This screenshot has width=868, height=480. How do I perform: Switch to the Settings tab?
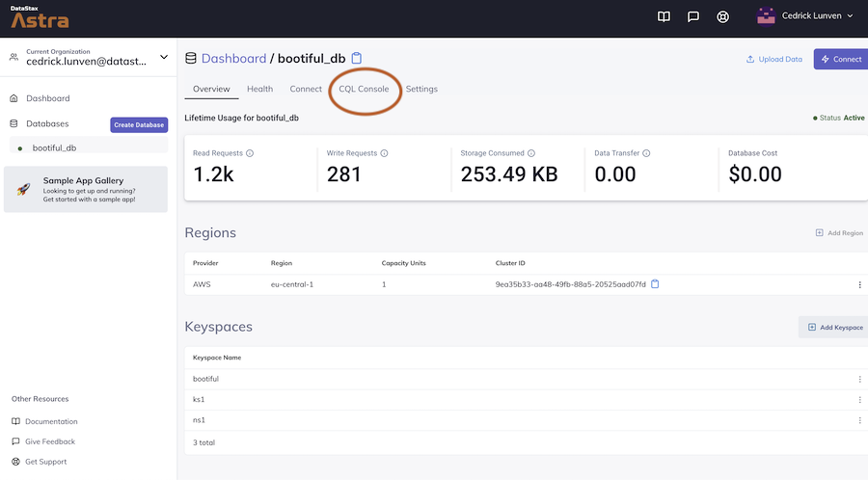pyautogui.click(x=421, y=89)
